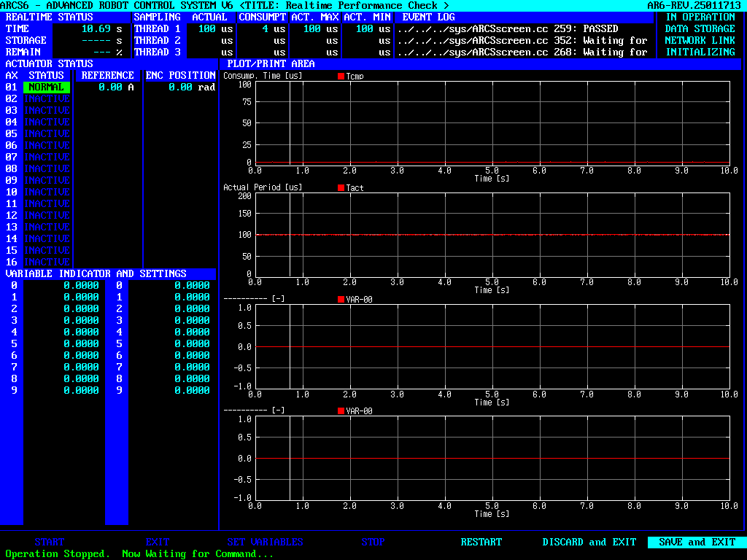Select SET VARIABLES in the command bar
The height and width of the screenshot is (560, 747).
tap(266, 542)
